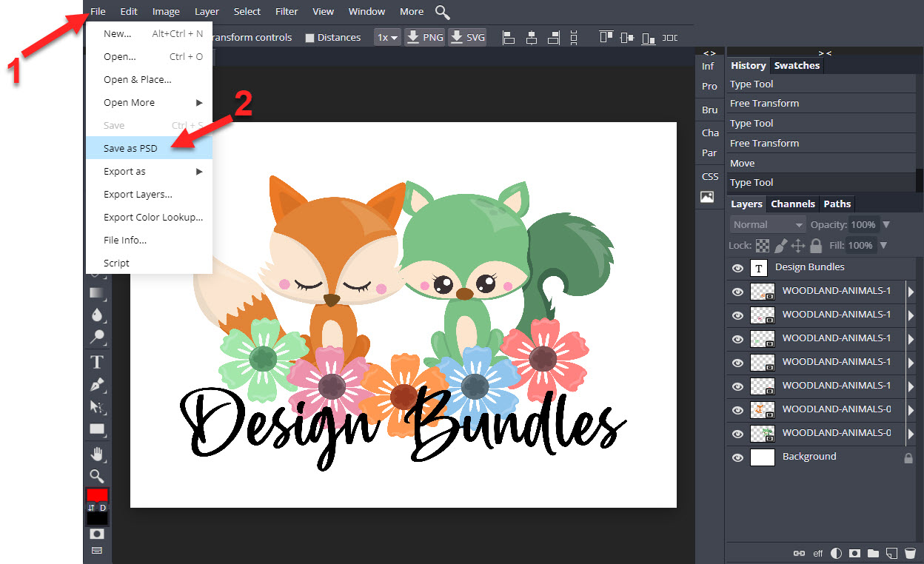
Task: Add raster mask icon in Layers panel
Action: pyautogui.click(x=854, y=553)
